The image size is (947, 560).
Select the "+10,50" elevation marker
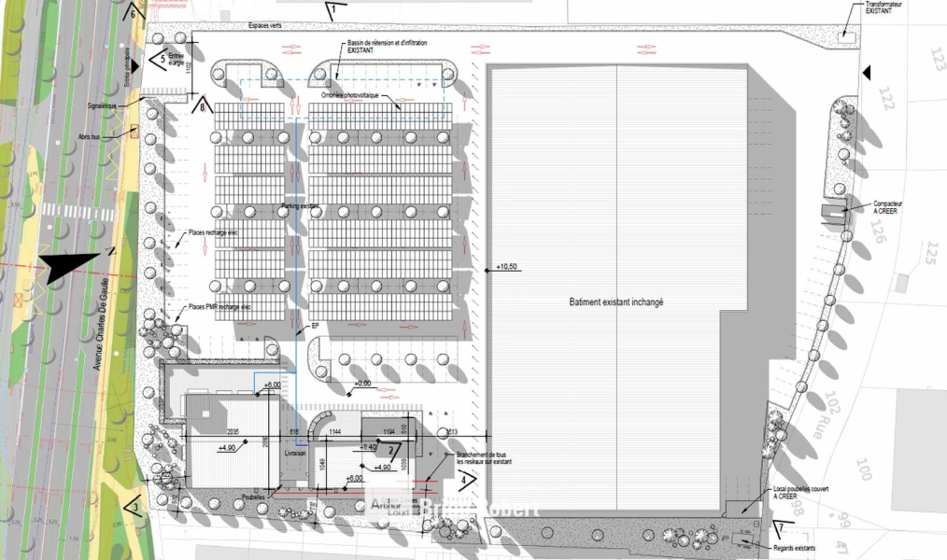click(506, 268)
